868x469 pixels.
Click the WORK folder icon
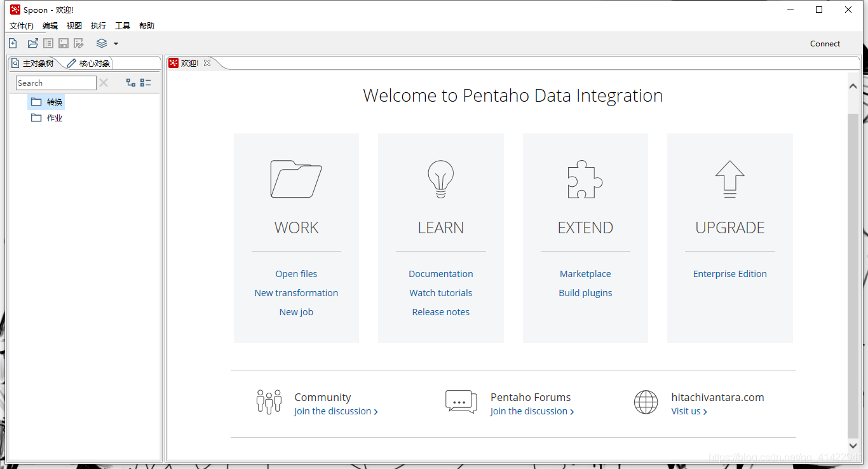(x=296, y=179)
